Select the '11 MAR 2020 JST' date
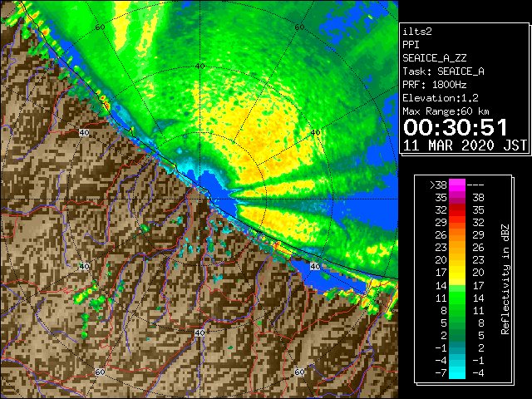This screenshot has height=399, width=532. [465, 145]
